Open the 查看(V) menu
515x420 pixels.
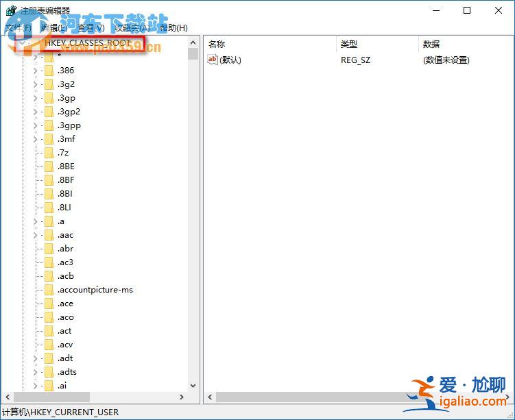pos(91,28)
